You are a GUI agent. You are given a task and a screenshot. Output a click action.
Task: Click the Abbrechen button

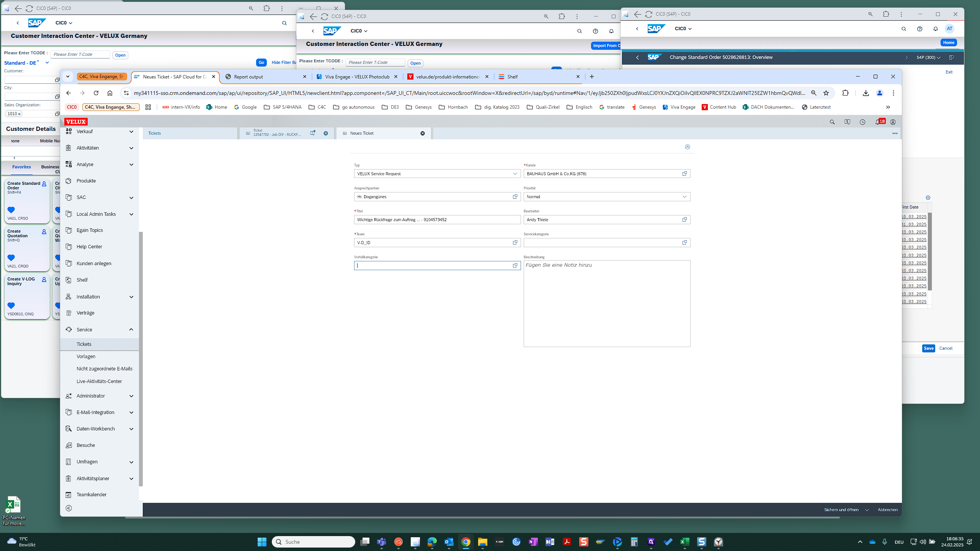[x=887, y=510]
